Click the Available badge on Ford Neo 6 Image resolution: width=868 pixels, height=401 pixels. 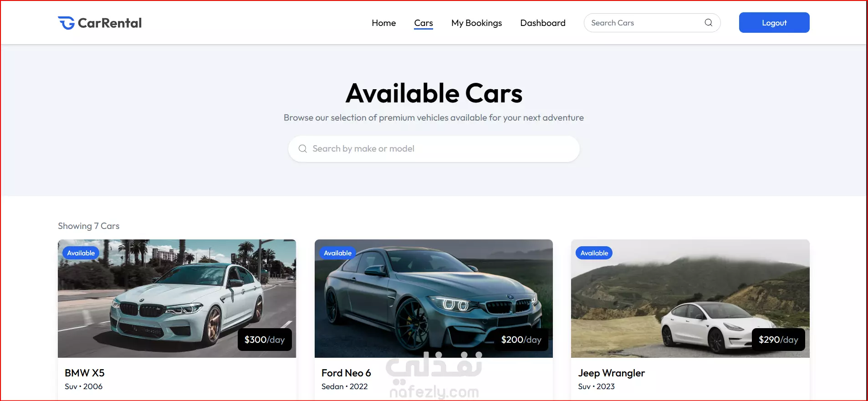(x=337, y=253)
